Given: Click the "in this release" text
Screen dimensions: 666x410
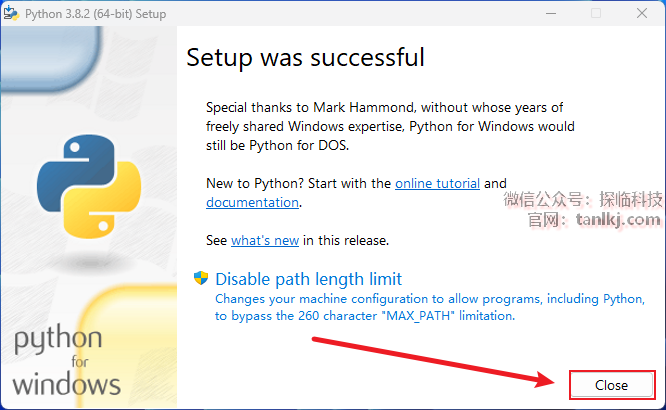Looking at the screenshot, I should pyautogui.click(x=346, y=240).
